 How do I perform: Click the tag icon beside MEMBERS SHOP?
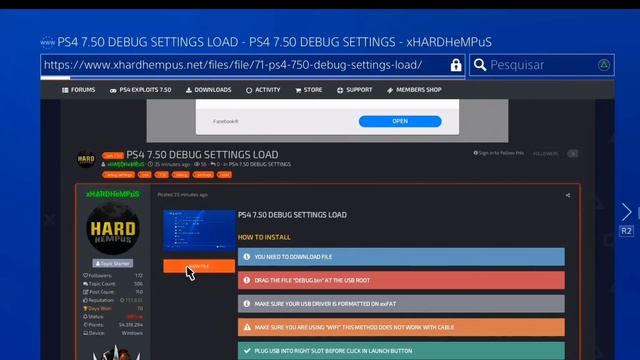390,90
